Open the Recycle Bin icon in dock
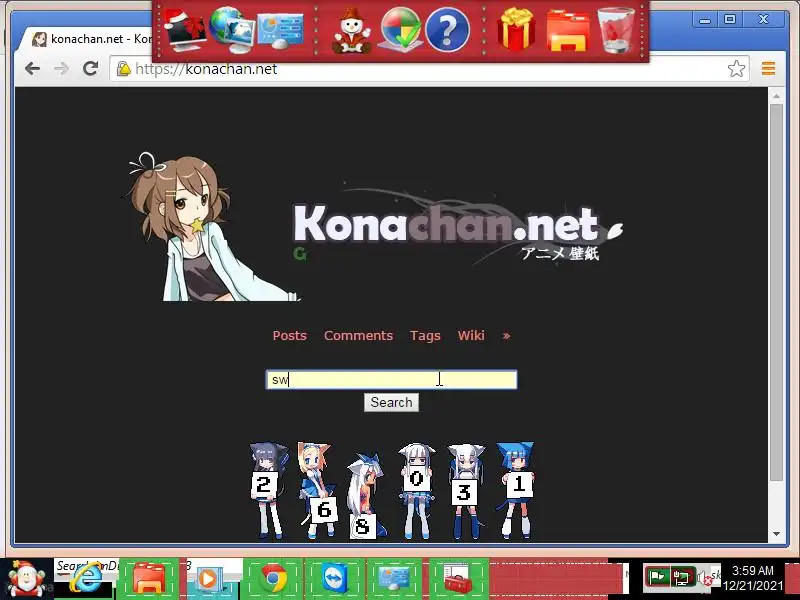This screenshot has width=800, height=600. coord(615,30)
